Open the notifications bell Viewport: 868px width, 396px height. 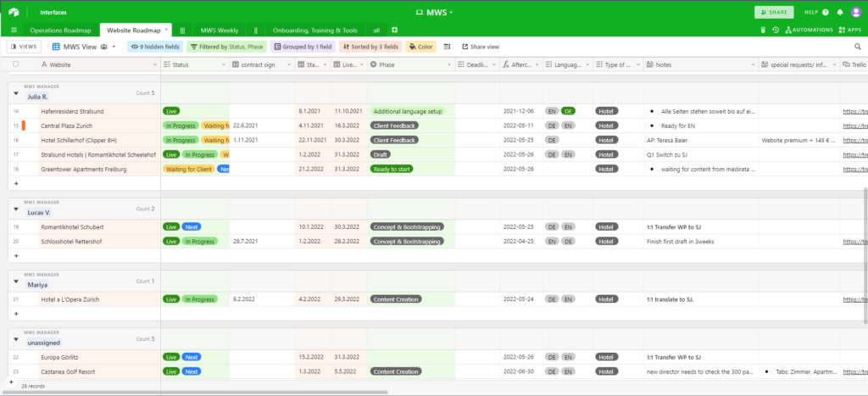click(x=839, y=13)
